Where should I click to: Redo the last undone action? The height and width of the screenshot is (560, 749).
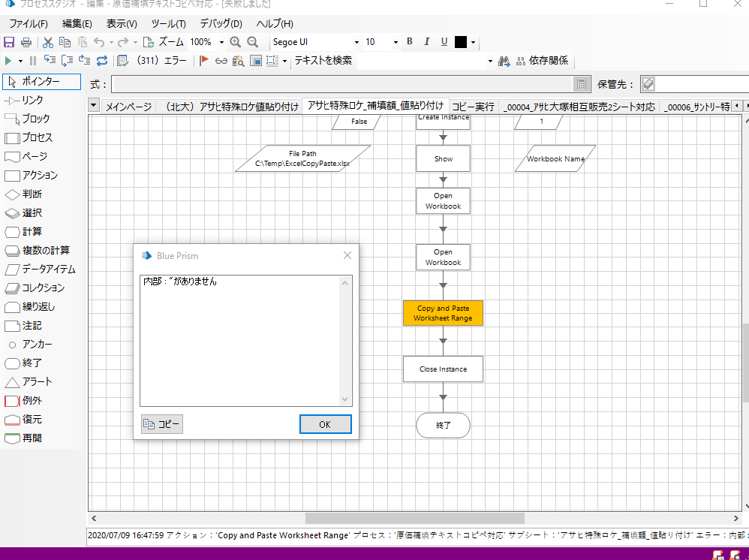point(123,42)
